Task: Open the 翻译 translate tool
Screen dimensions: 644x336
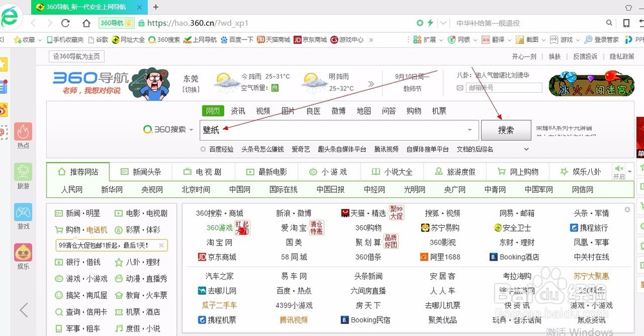Action: coord(493,39)
